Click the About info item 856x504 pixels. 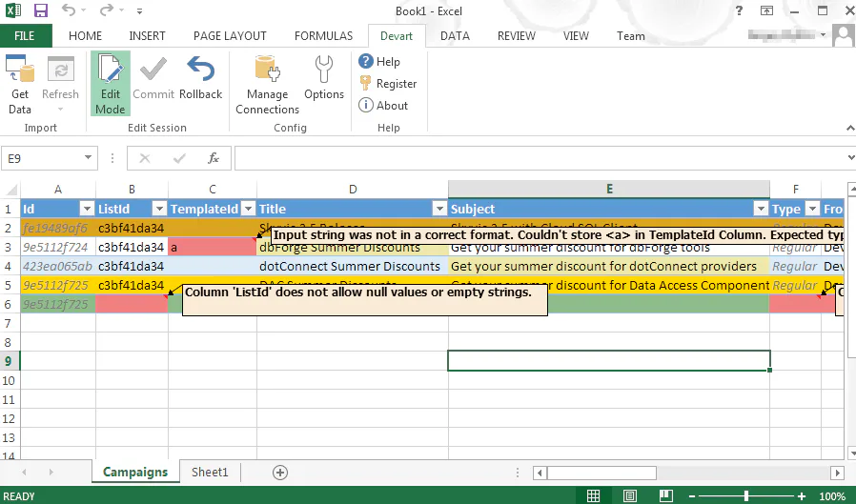(383, 105)
